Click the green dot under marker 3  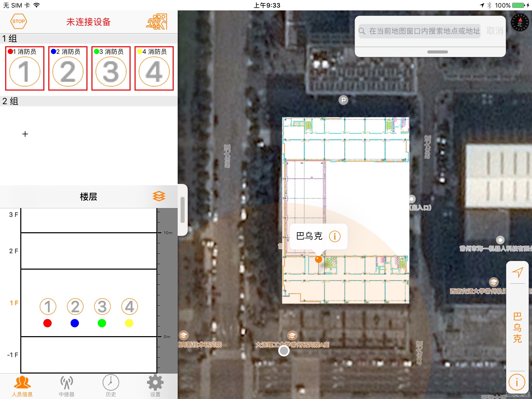(102, 323)
